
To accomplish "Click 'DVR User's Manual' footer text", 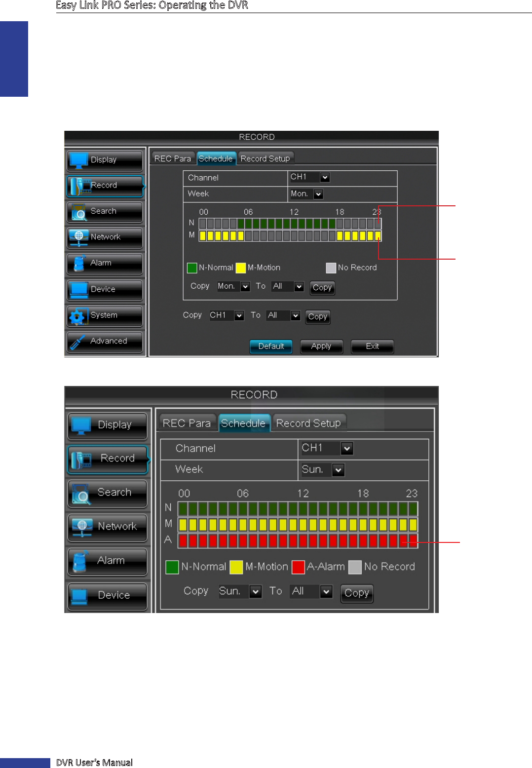I will pyautogui.click(x=94, y=763).
